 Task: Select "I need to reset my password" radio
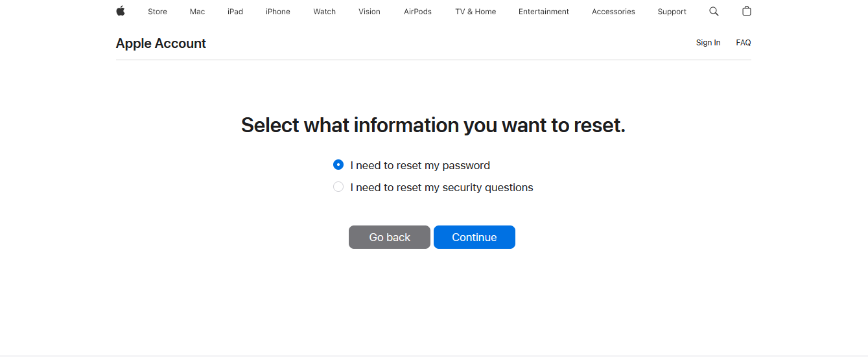pyautogui.click(x=338, y=165)
